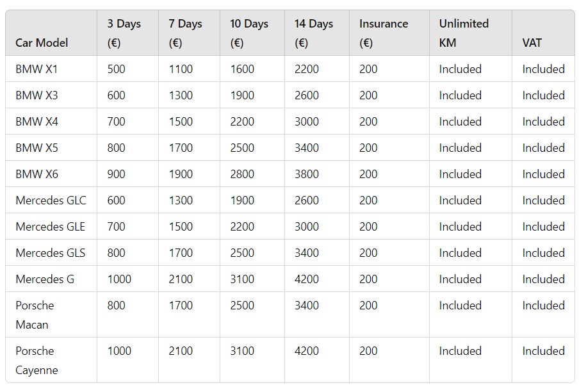Select Porsche Macan 7-day price 1700

click(181, 306)
